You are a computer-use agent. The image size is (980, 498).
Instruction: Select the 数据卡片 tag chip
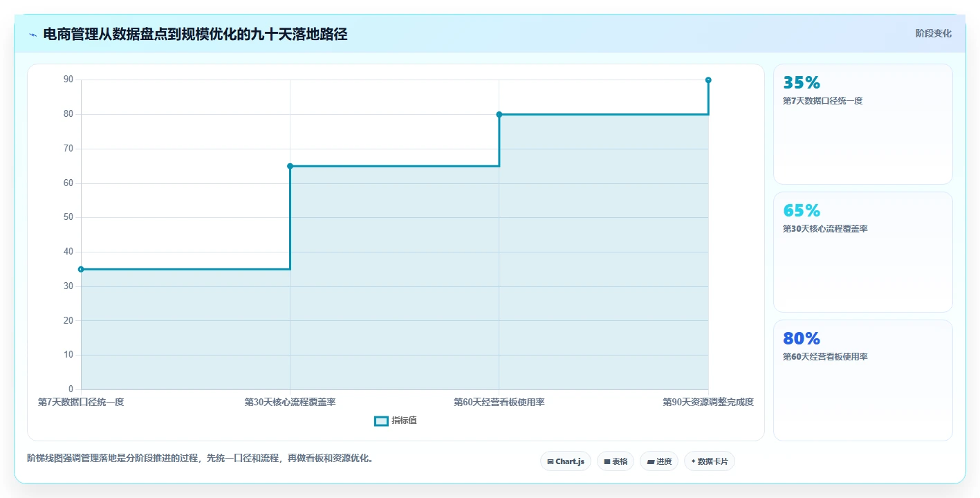tap(710, 461)
